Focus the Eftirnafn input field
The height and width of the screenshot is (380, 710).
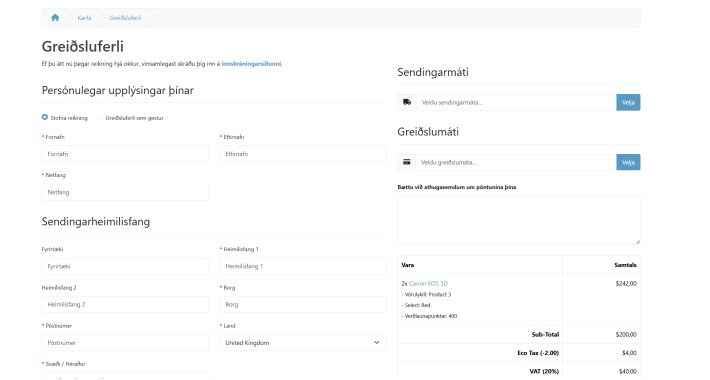click(x=303, y=154)
